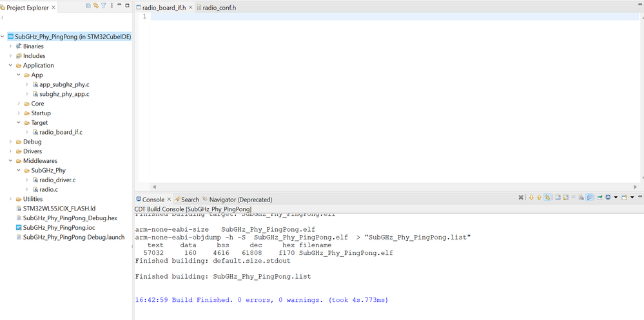Collapse the Target folder
The width and height of the screenshot is (644, 320).
[x=19, y=122]
